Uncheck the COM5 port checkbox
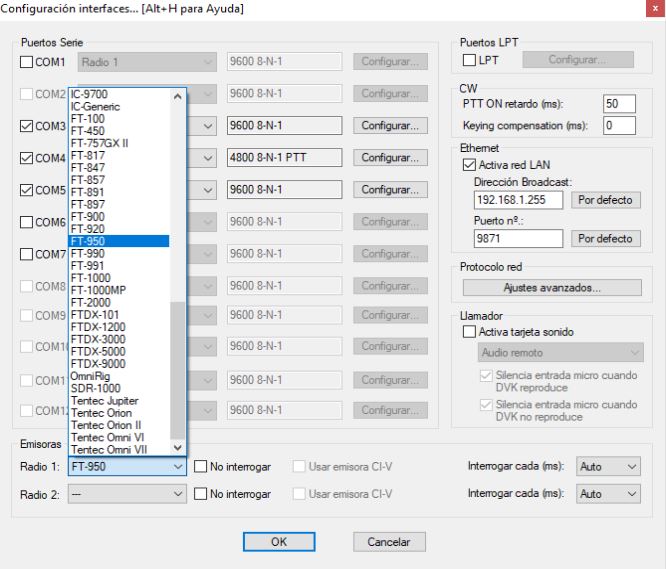 point(26,190)
